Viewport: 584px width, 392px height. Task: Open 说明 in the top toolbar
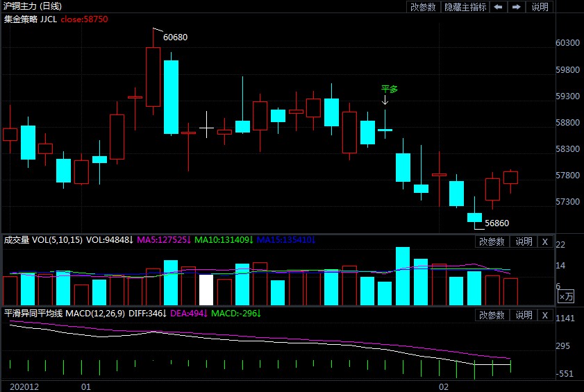(540, 7)
